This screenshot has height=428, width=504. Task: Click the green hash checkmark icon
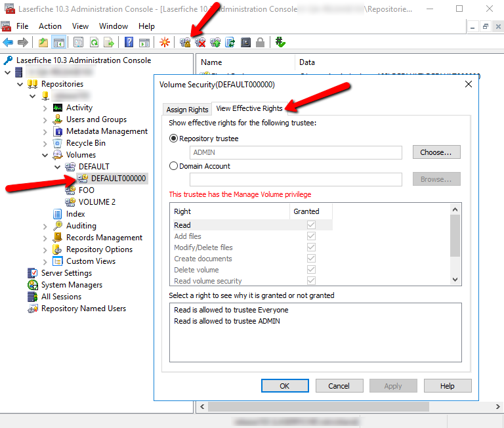point(280,42)
